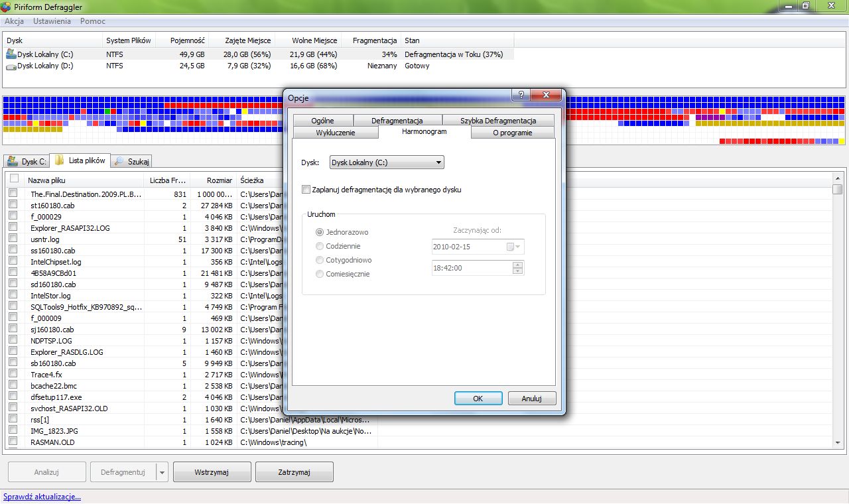Image resolution: width=849 pixels, height=504 pixels.
Task: Sort by the Nazwa pliku column header
Action: point(83,180)
